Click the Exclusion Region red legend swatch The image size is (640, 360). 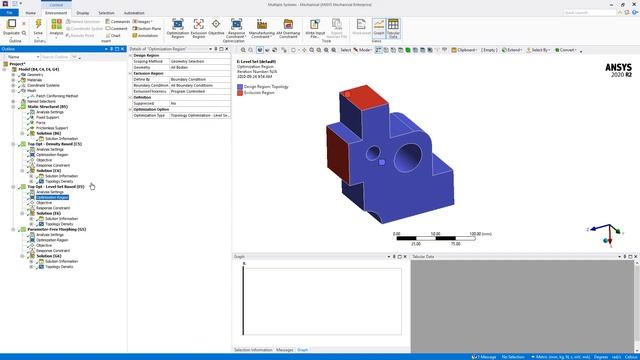click(240, 93)
